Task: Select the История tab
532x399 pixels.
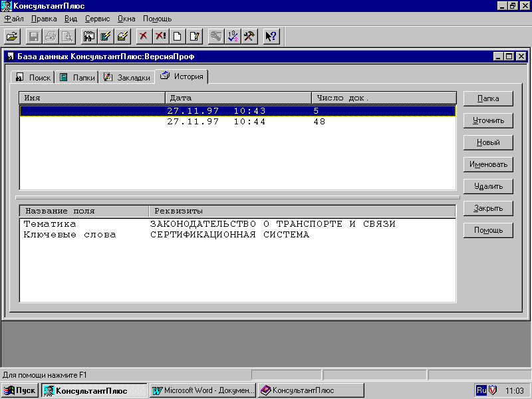Action: 182,76
